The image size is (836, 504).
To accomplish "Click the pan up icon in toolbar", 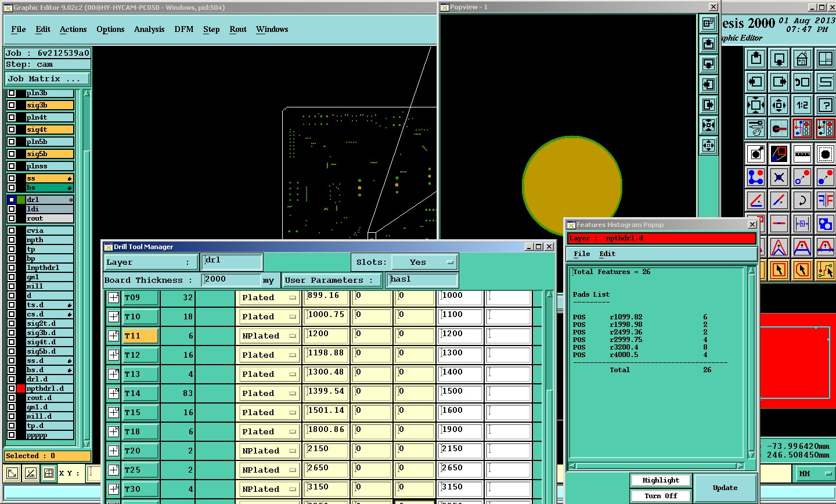I will pyautogui.click(x=756, y=59).
